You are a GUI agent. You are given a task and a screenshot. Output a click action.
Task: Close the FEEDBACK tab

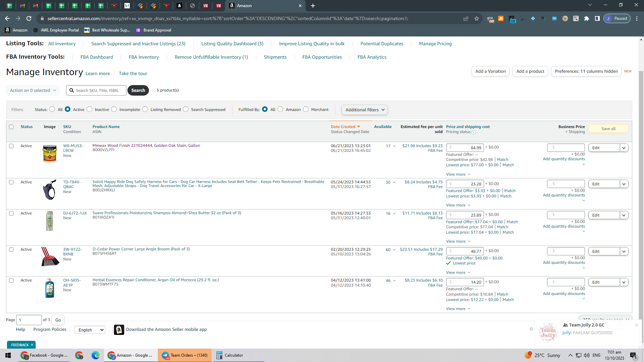click(32, 345)
